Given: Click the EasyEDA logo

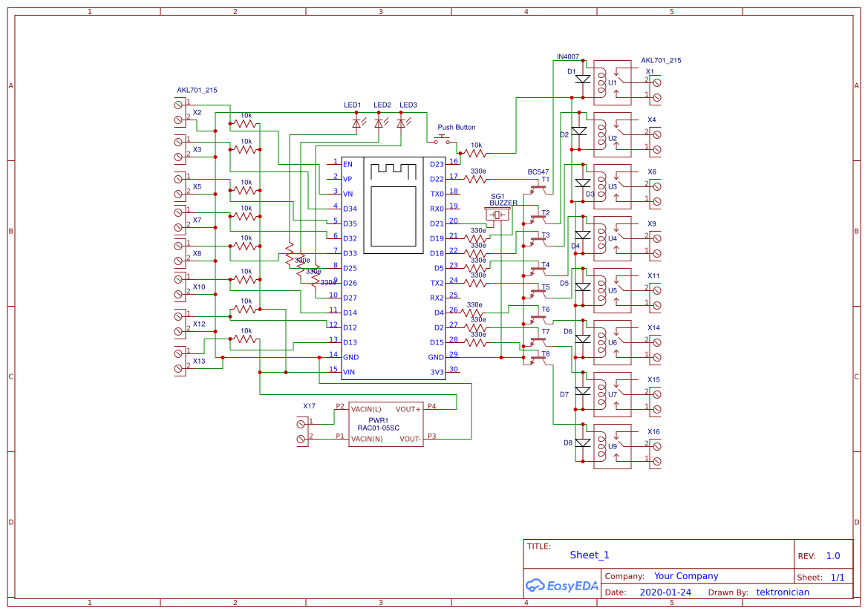Looking at the screenshot, I should coord(561,585).
